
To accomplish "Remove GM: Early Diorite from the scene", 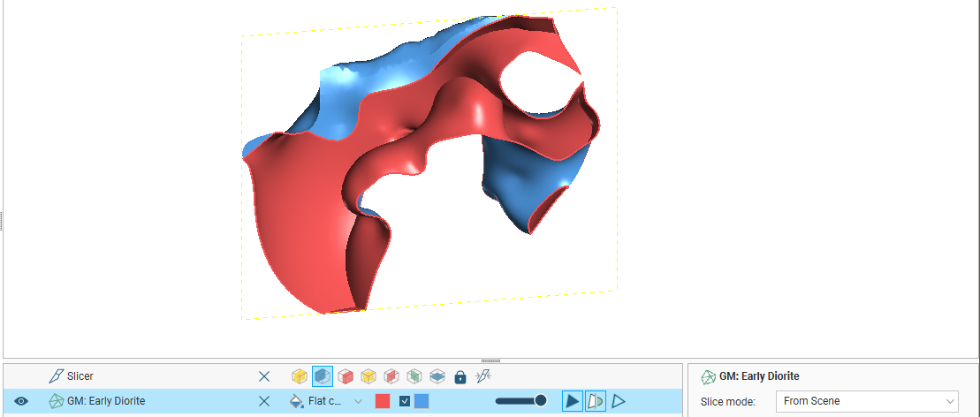I will tap(263, 401).
